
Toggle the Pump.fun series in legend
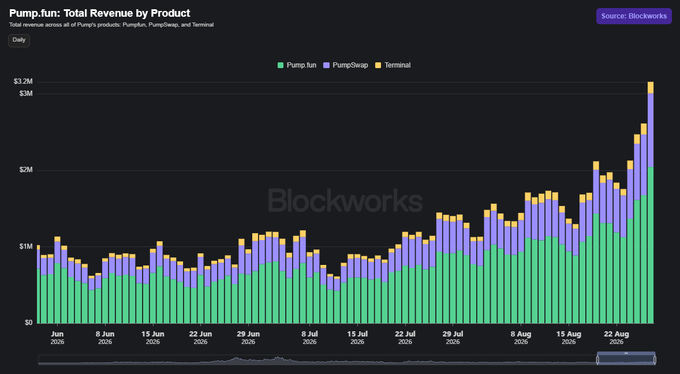coord(297,66)
